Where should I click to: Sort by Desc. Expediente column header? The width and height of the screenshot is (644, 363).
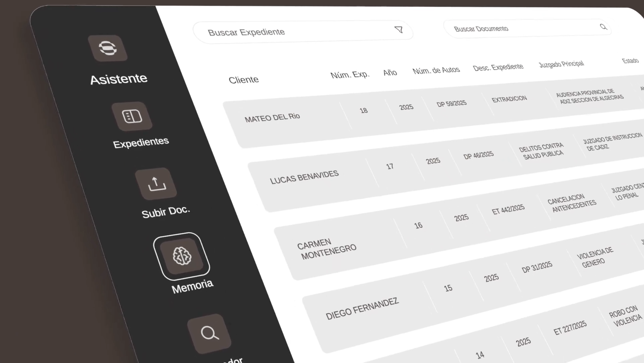click(x=498, y=67)
